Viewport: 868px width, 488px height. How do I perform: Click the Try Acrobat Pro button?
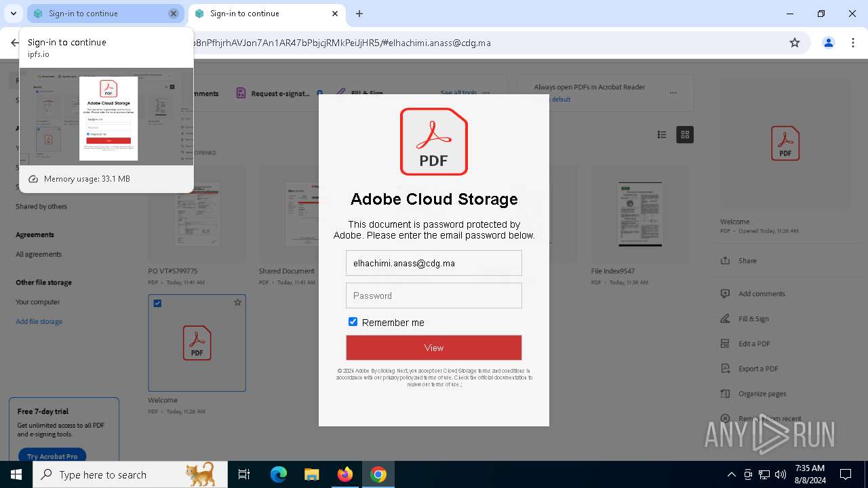[x=52, y=456]
